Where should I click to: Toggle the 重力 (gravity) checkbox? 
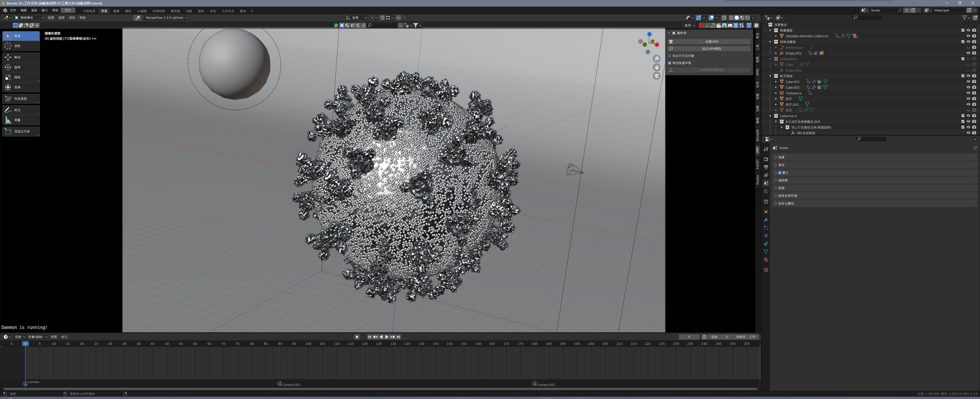click(x=780, y=172)
